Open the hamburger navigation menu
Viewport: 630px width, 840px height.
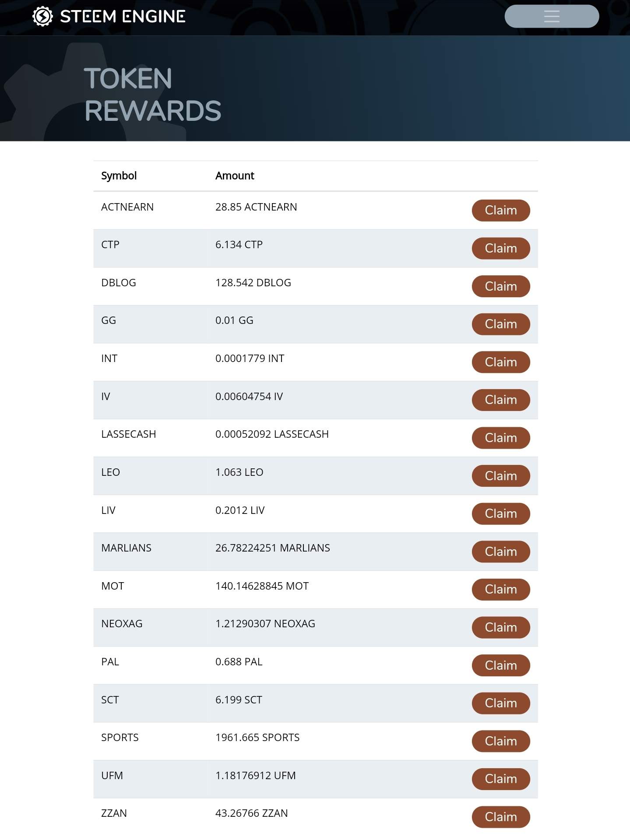[x=552, y=17]
